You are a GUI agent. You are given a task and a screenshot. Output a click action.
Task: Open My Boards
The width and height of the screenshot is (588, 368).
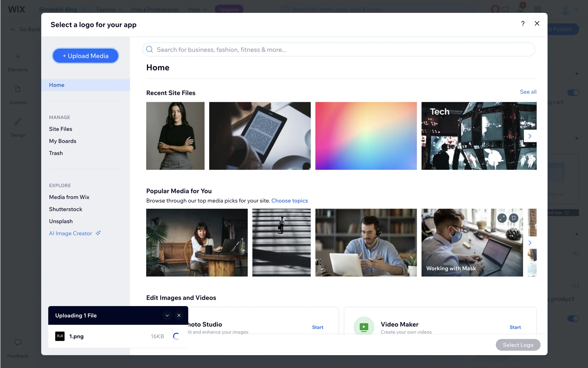point(62,141)
